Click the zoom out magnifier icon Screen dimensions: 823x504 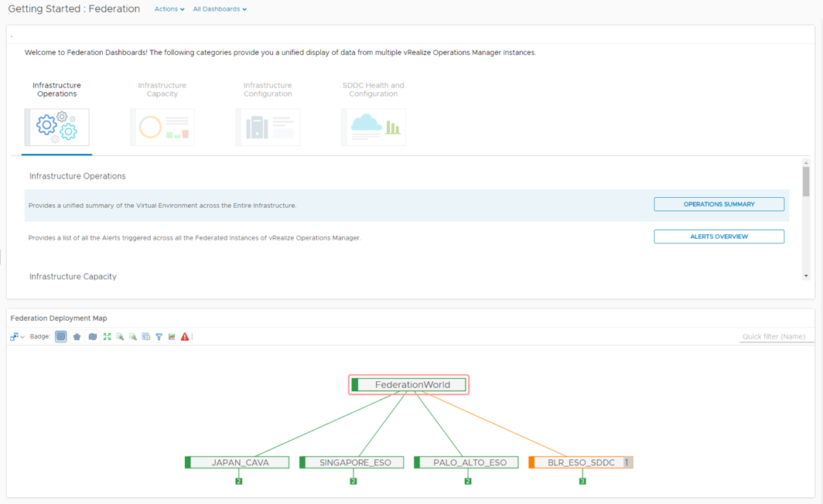click(133, 336)
